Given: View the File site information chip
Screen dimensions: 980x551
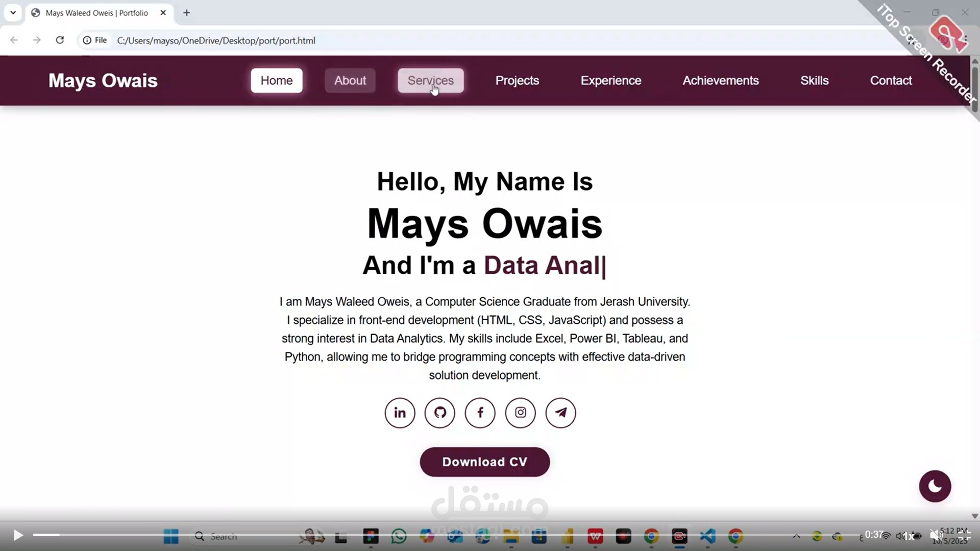Looking at the screenshot, I should [95, 40].
